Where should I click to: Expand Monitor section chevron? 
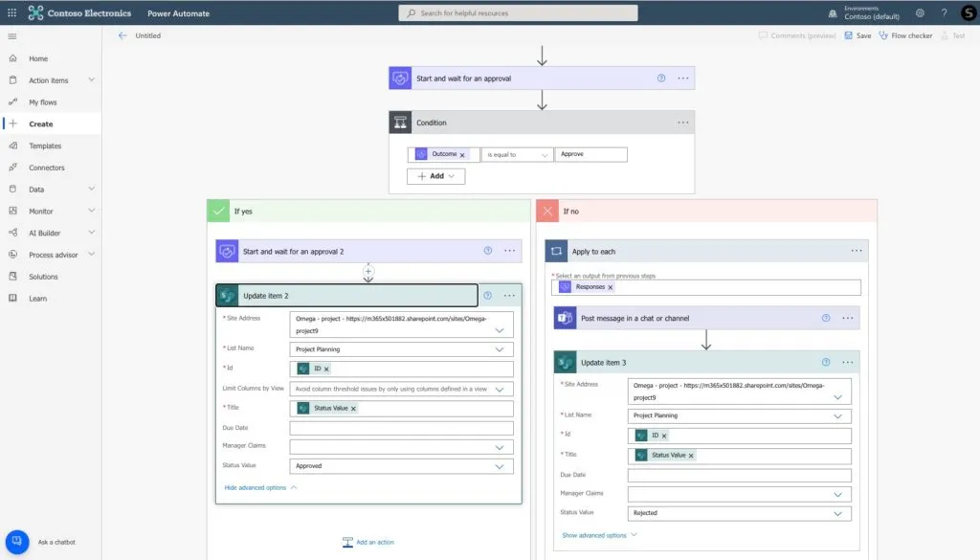91,211
